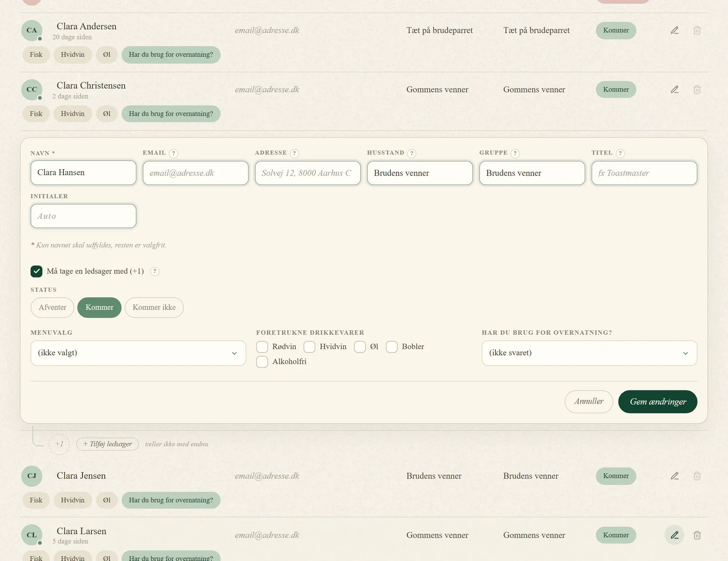728x561 pixels.
Task: Show help for the Titel field
Action: [x=620, y=153]
